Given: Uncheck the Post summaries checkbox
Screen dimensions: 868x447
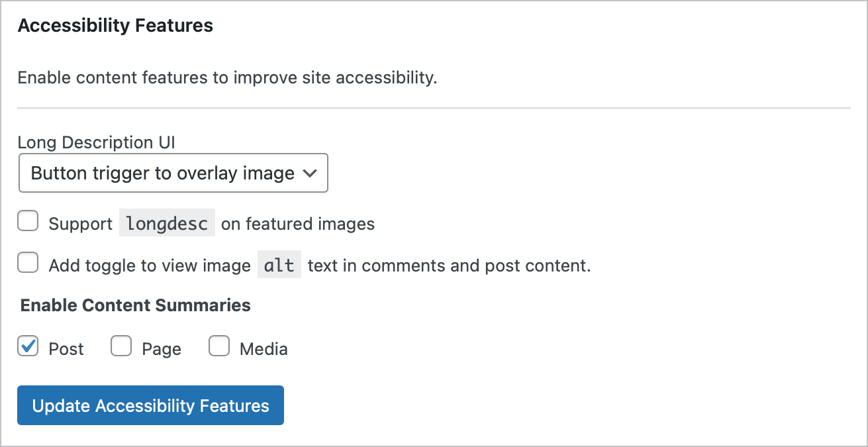Looking at the screenshot, I should pyautogui.click(x=28, y=346).
